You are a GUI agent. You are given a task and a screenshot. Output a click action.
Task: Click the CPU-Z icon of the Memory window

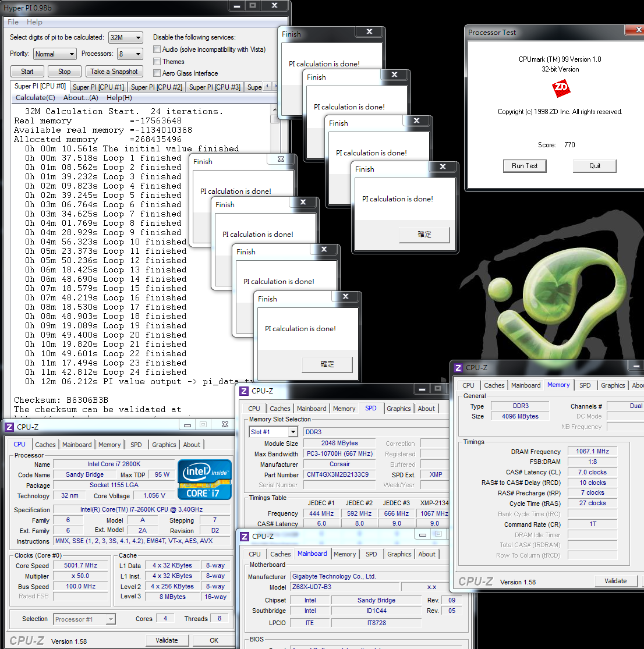click(x=458, y=367)
